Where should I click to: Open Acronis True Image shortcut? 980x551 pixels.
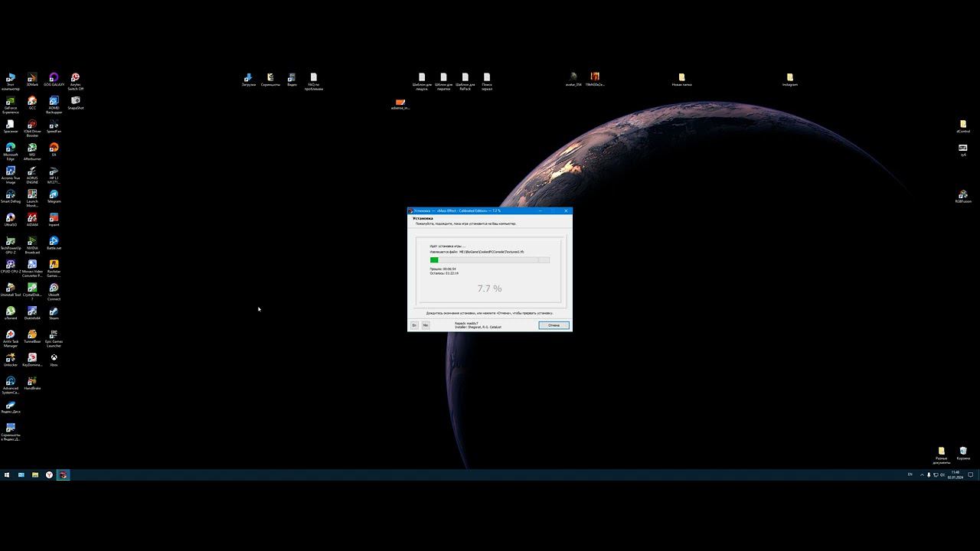(x=11, y=176)
